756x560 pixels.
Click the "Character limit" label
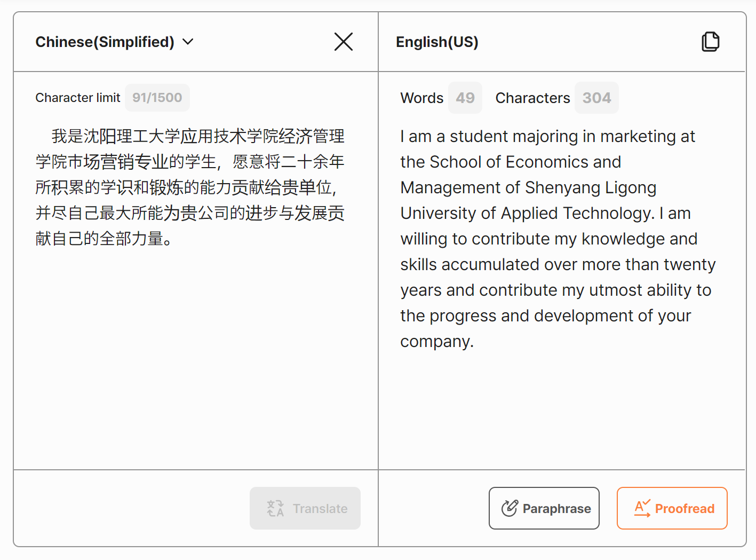point(78,98)
